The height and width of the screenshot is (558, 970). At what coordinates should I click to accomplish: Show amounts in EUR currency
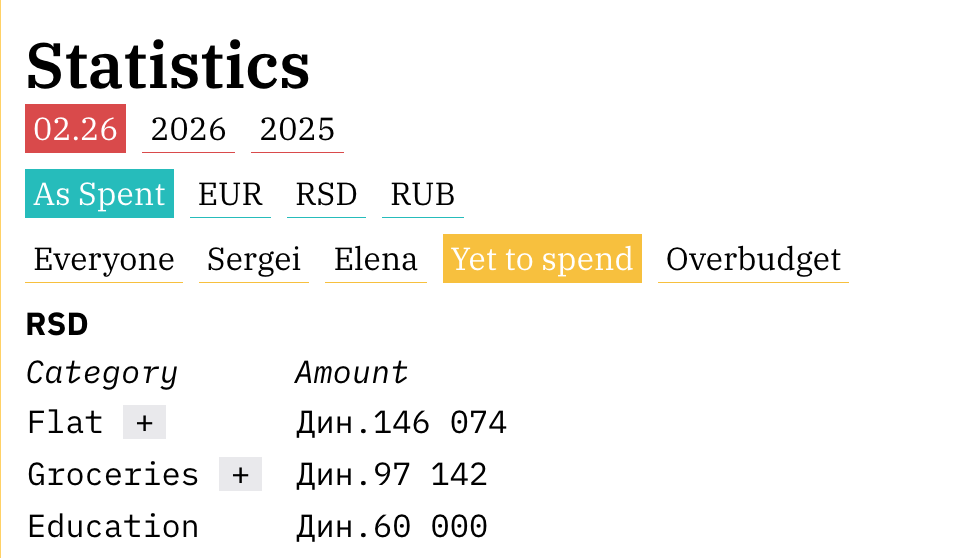[x=230, y=194]
